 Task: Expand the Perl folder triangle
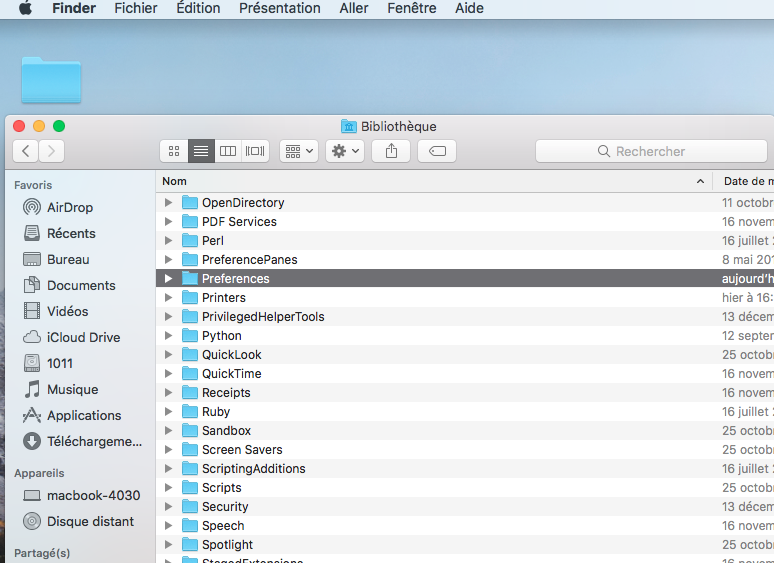tap(168, 240)
